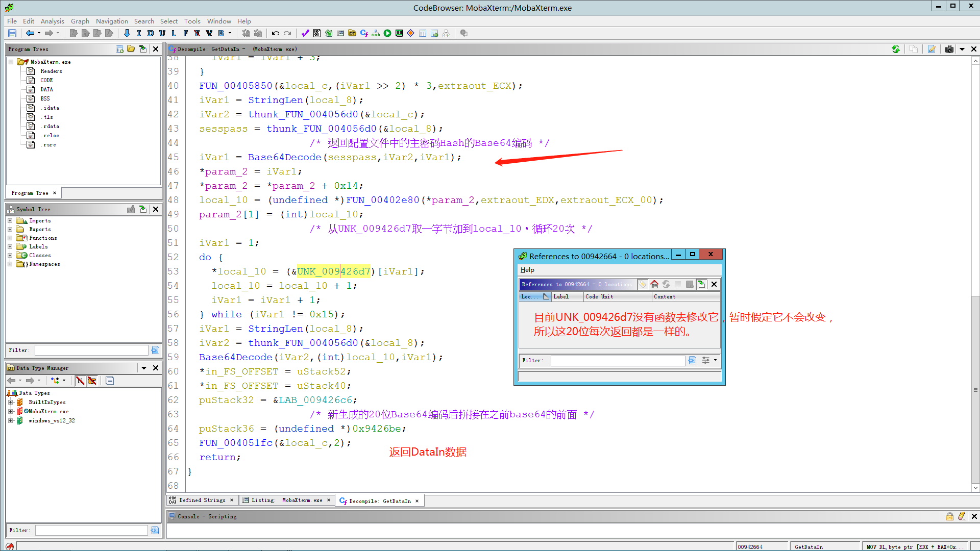
Task: Toggle navigation on incoming location in References
Action: [702, 284]
